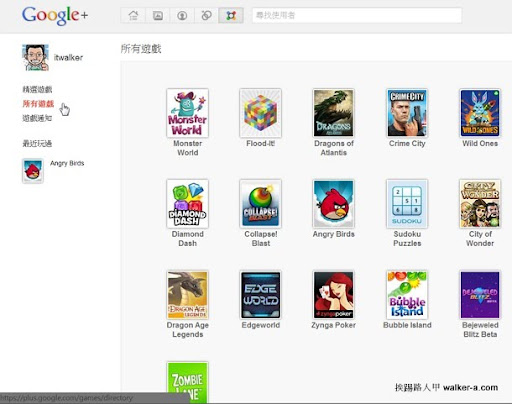The width and height of the screenshot is (512, 404).
Task: Launch the Bubble Island game icon
Action: (x=407, y=295)
